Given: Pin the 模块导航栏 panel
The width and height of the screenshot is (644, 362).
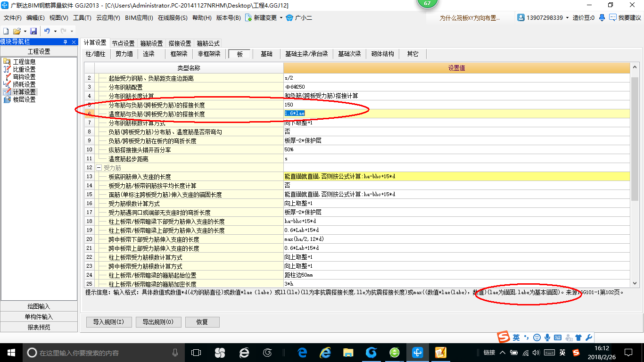Looking at the screenshot, I should pyautogui.click(x=65, y=41).
